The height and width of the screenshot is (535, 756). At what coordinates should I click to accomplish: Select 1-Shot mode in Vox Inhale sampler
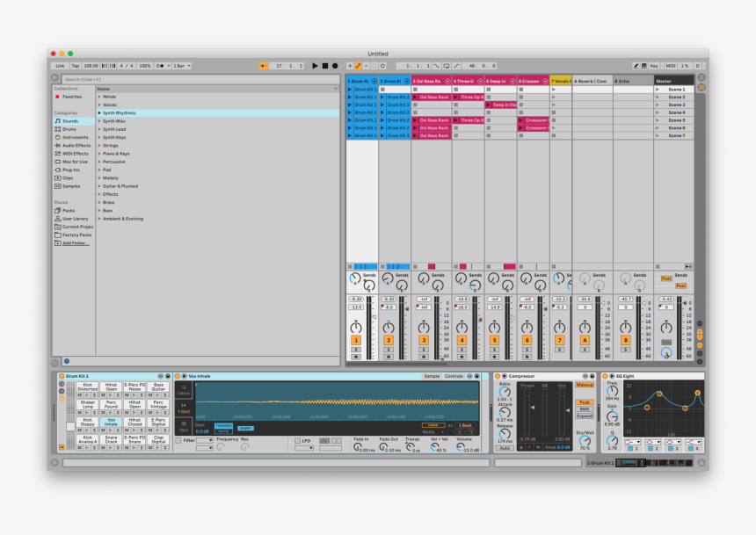pos(184,408)
